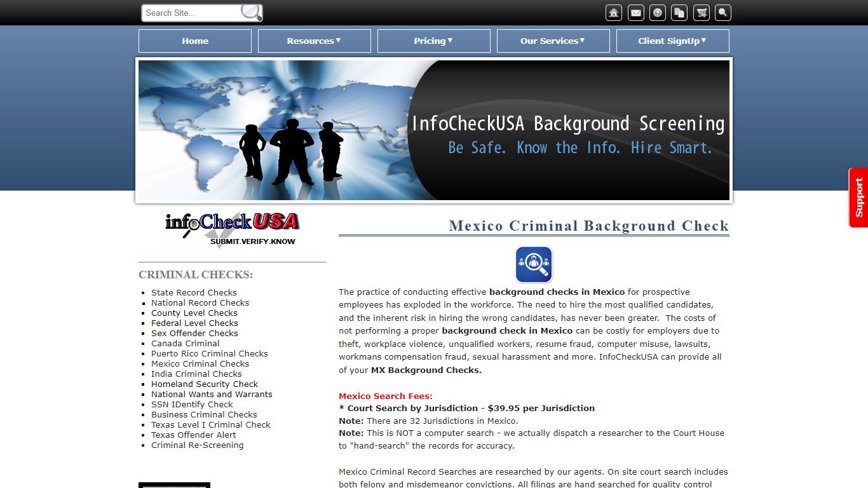Click the help question mark icon

point(657,12)
